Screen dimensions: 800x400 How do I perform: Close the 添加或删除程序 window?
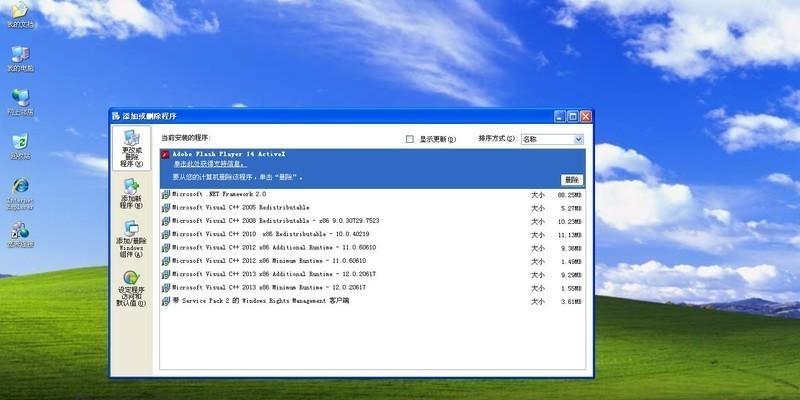(x=586, y=117)
